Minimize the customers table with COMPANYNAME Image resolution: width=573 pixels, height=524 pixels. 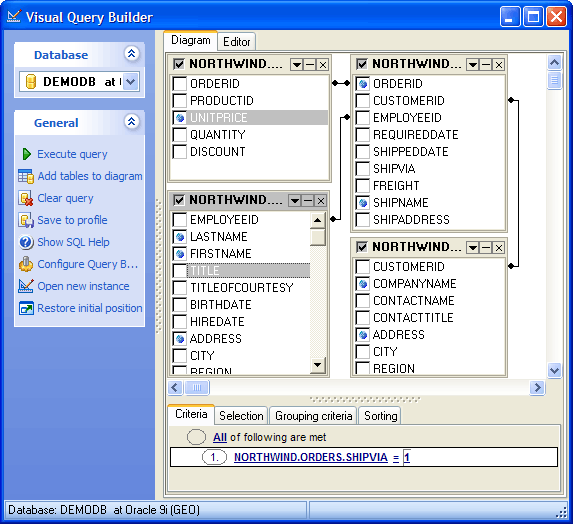[x=486, y=248]
